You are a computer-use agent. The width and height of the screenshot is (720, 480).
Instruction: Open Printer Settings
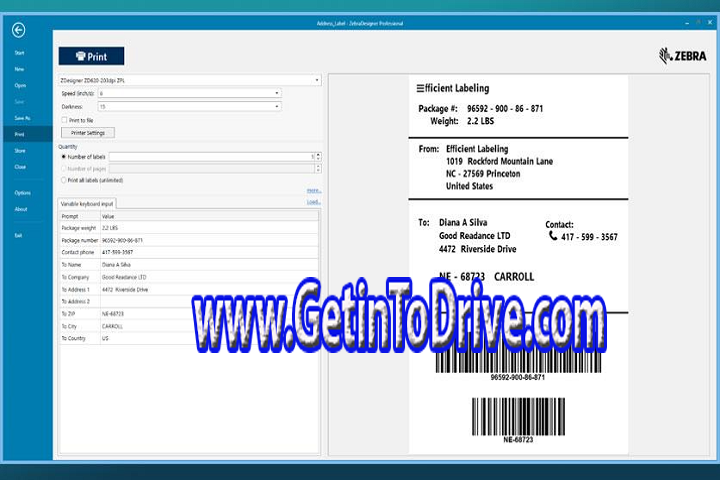click(88, 133)
